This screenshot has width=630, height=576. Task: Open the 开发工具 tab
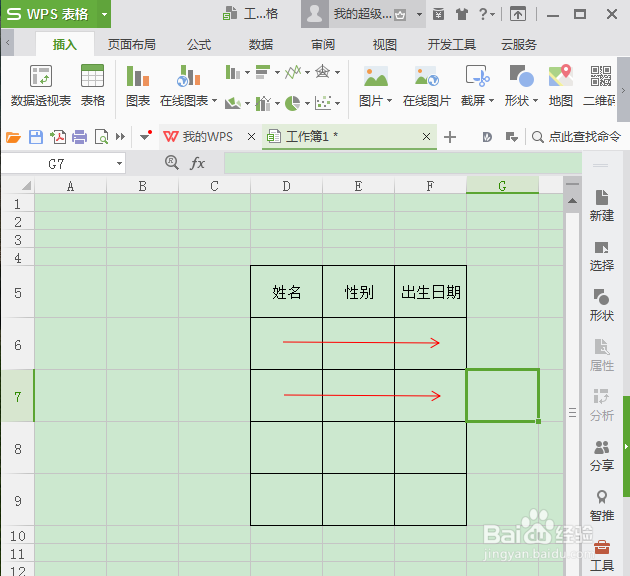click(452, 45)
